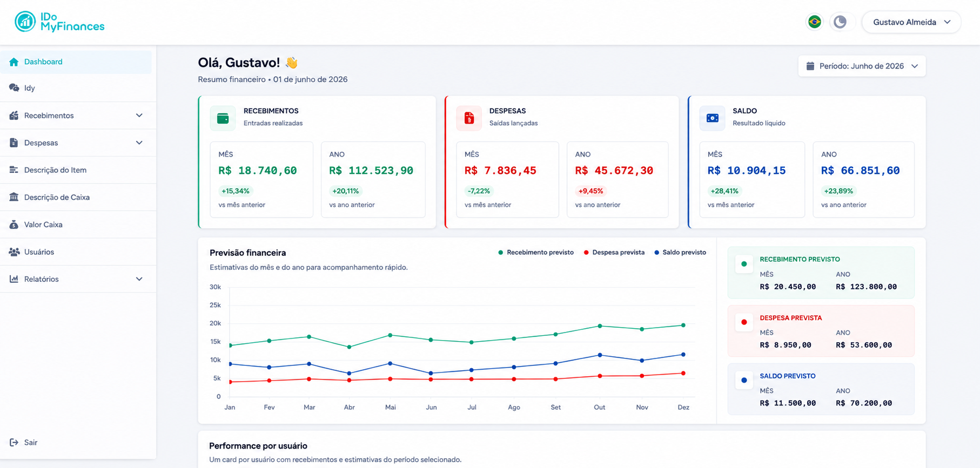Toggle the Saldo previsto legend series
This screenshot has height=468, width=980.
(680, 253)
